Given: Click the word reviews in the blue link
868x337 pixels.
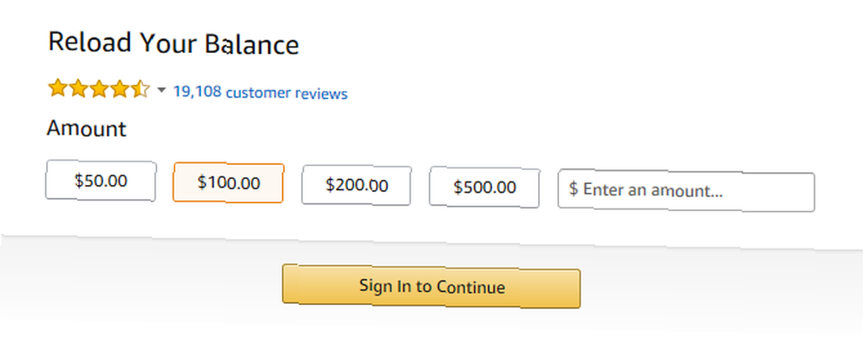Looking at the screenshot, I should click(321, 93).
